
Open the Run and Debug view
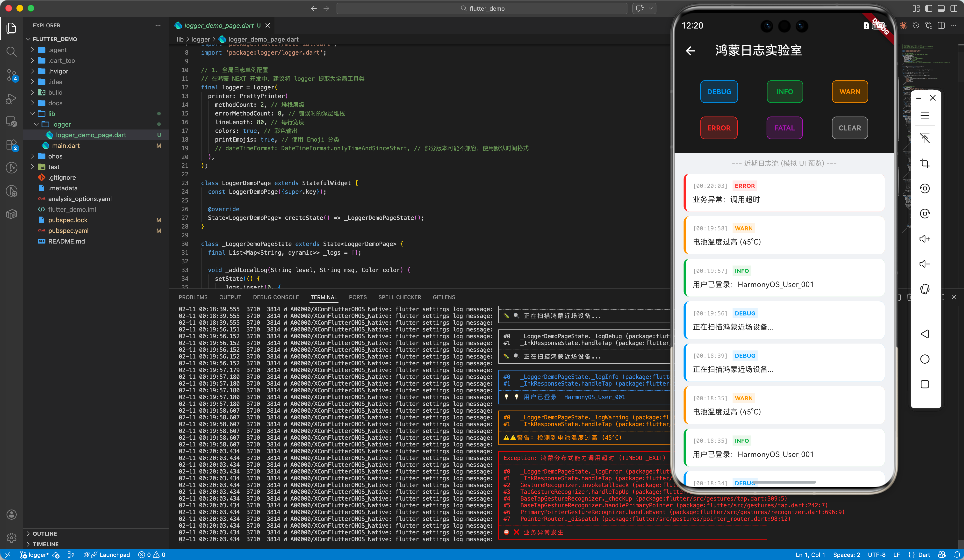12,99
